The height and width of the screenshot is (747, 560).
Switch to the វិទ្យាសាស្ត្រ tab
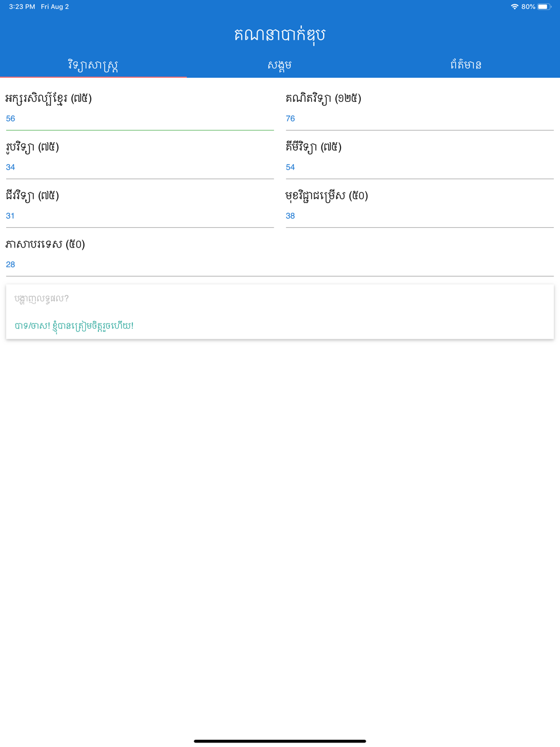point(93,65)
